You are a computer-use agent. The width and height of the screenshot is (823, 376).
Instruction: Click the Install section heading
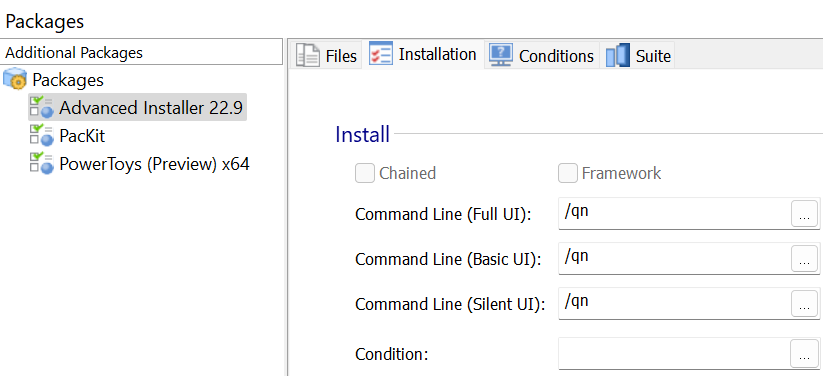[x=362, y=134]
